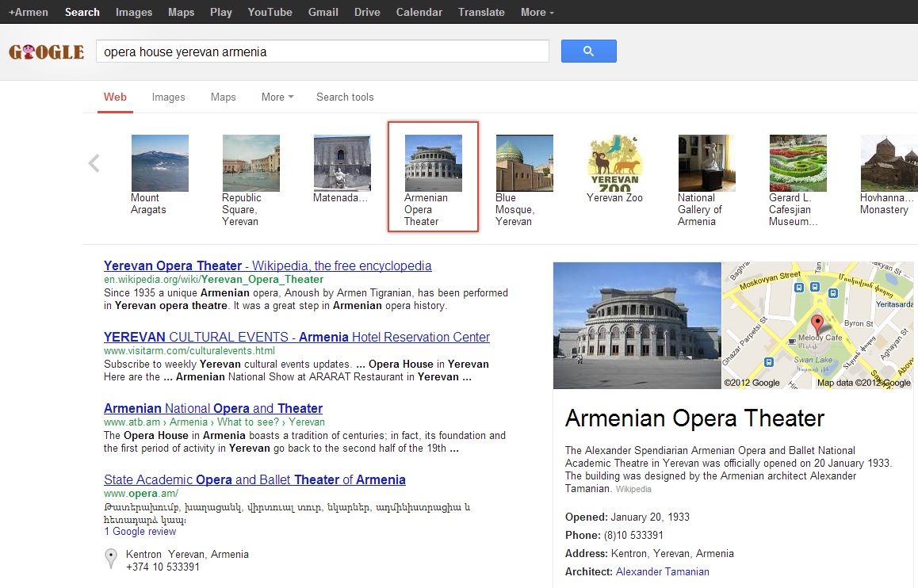The image size is (918, 588).
Task: Open Gerard L. Cafesjian Museum thumbnail
Action: pos(798,163)
